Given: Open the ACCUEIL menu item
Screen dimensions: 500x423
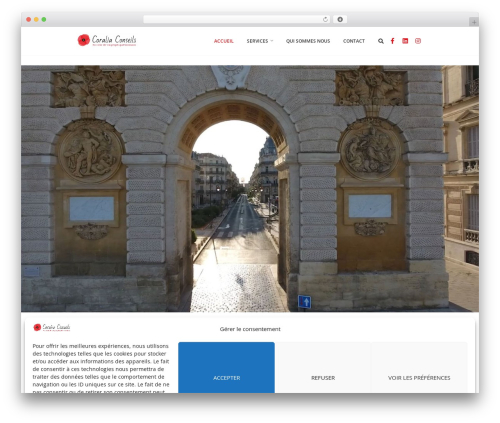Looking at the screenshot, I should 223,41.
